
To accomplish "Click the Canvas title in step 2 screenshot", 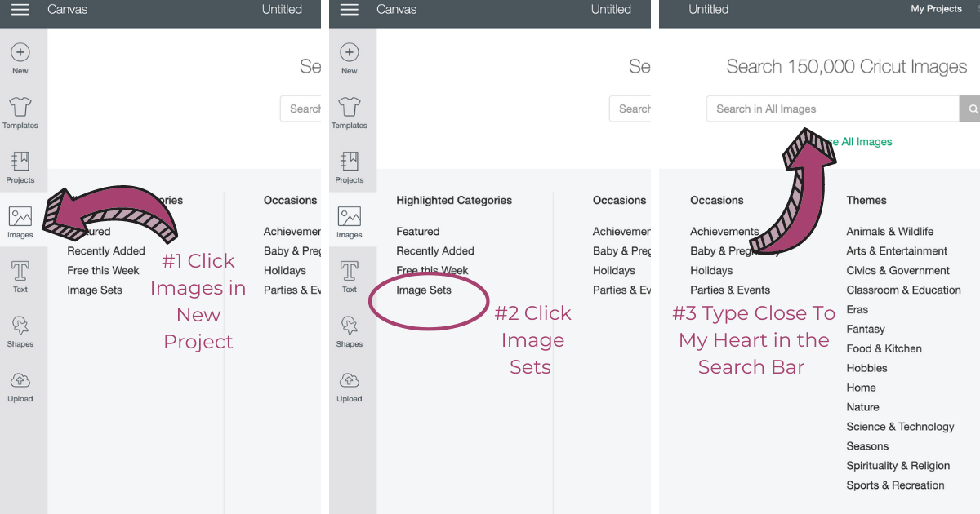I will pyautogui.click(x=397, y=10).
